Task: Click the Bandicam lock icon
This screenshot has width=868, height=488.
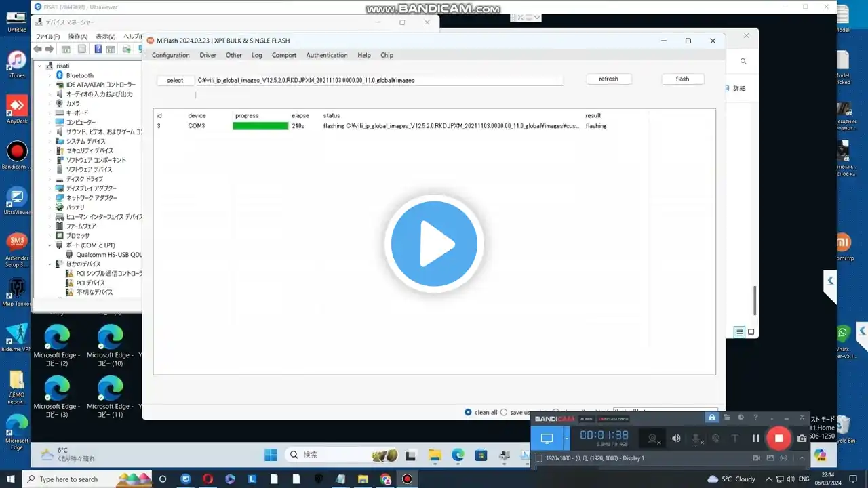Action: tap(712, 418)
